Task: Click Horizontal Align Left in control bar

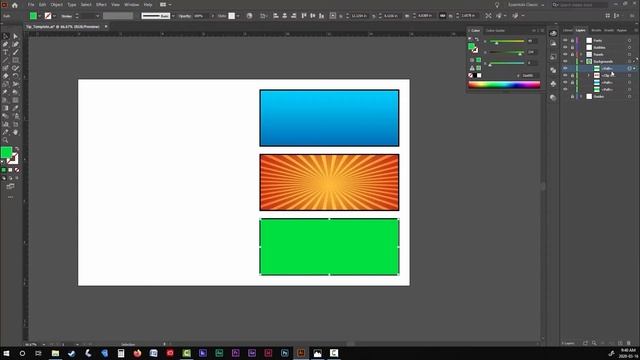Action: 276,16
